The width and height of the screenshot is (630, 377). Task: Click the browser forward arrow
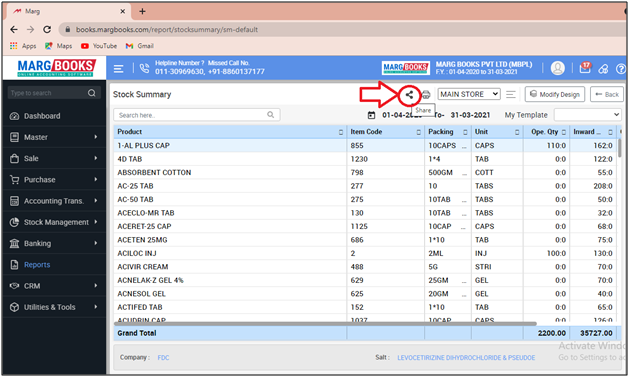coord(31,29)
